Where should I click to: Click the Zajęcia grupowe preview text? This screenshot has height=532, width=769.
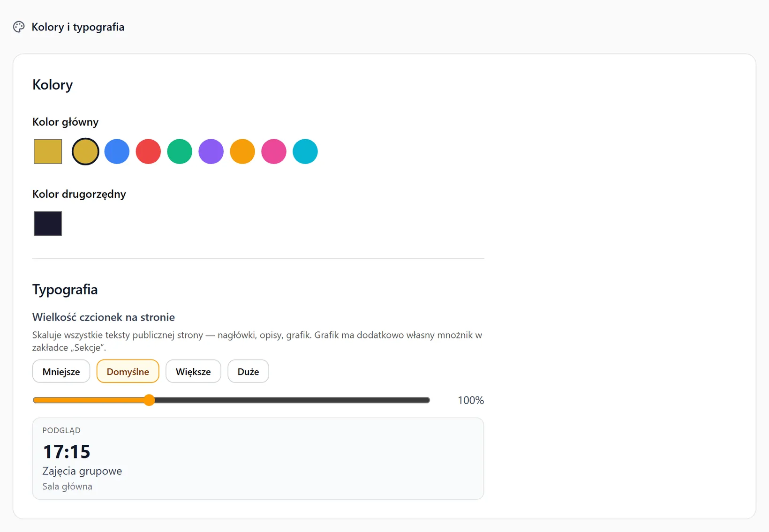pyautogui.click(x=82, y=471)
